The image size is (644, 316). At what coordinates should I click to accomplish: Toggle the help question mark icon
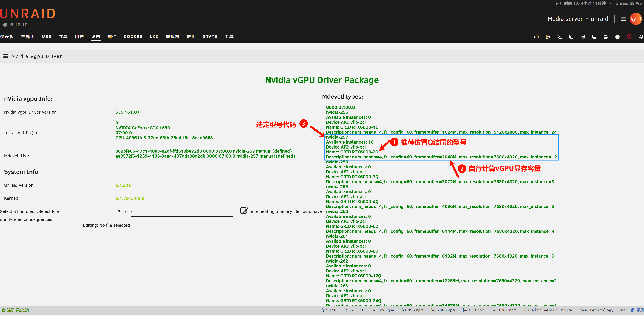click(617, 37)
